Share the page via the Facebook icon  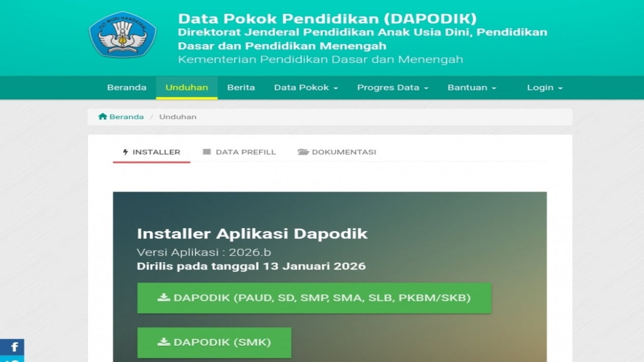pos(14,347)
